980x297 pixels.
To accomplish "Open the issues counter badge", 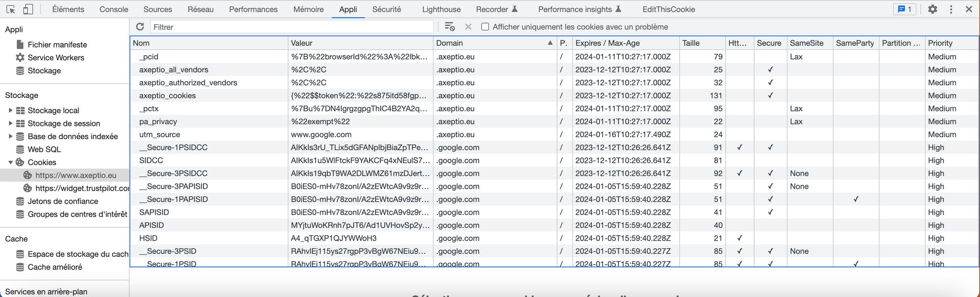I will point(905,9).
